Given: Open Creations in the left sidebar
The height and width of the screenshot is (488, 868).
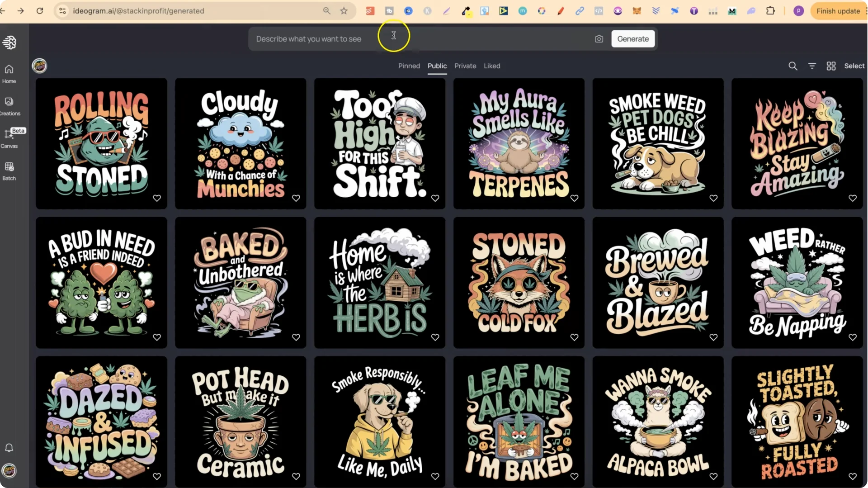Looking at the screenshot, I should tap(9, 106).
